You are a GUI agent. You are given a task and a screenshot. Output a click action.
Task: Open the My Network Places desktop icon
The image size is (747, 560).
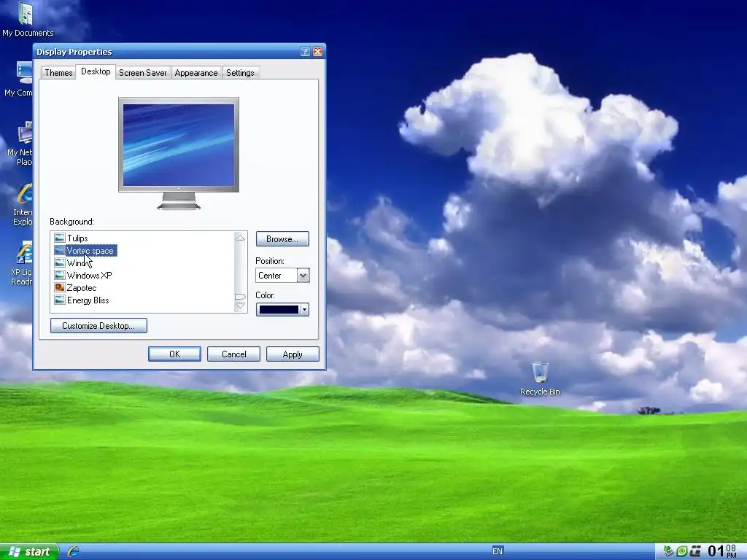(21, 144)
